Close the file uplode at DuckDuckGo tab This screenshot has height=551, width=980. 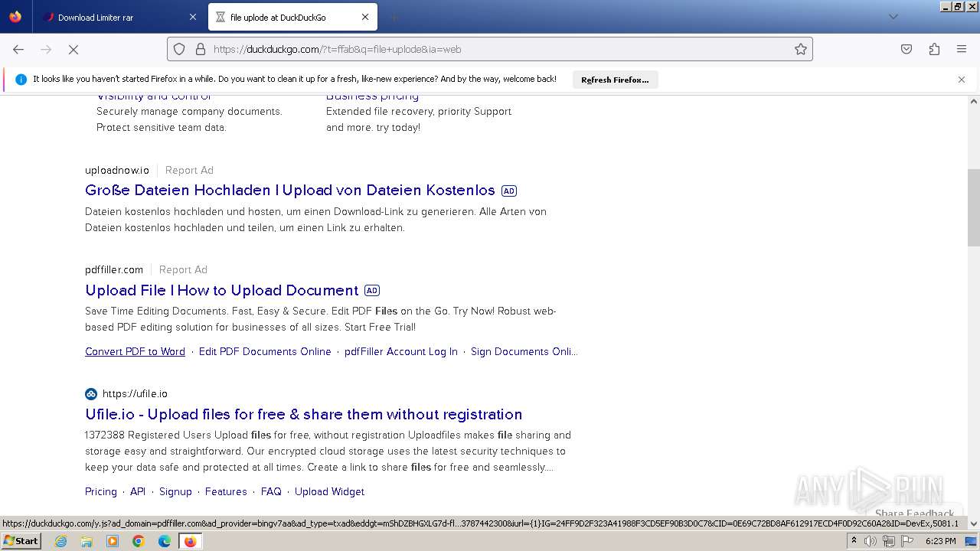coord(365,17)
